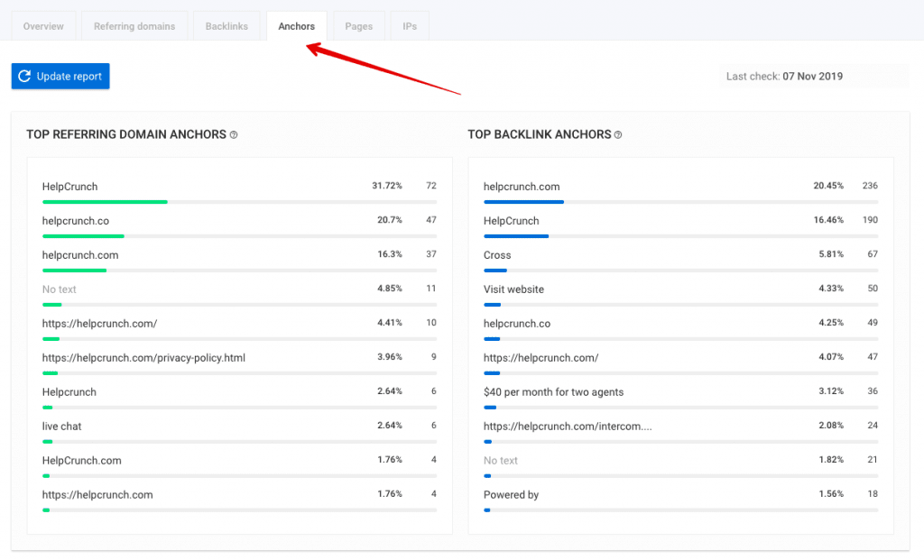Click the 31.72% percentage value

point(387,186)
